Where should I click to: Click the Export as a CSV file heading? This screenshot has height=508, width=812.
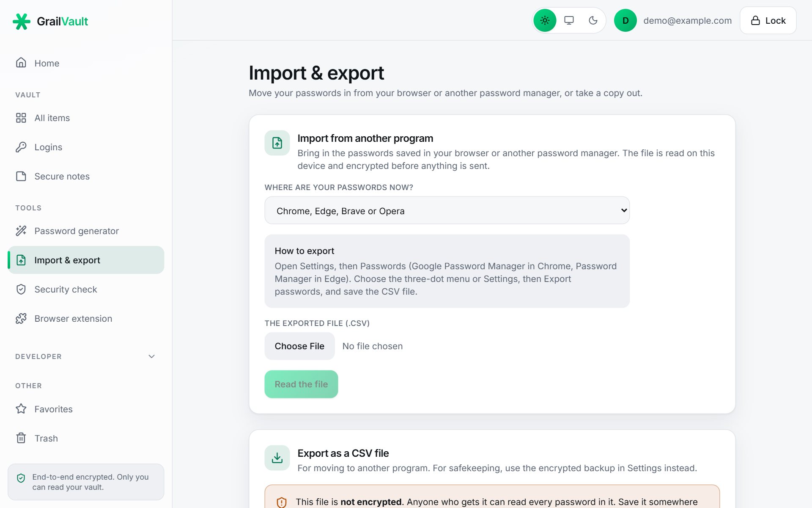tap(343, 453)
